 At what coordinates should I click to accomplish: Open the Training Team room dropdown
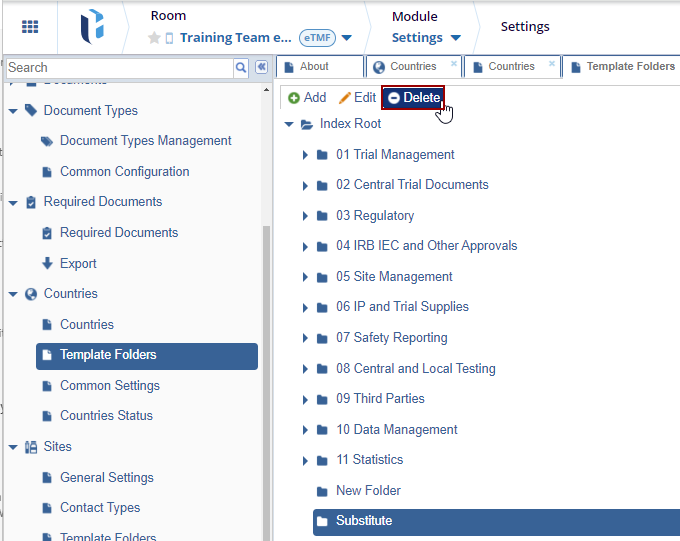(346, 38)
